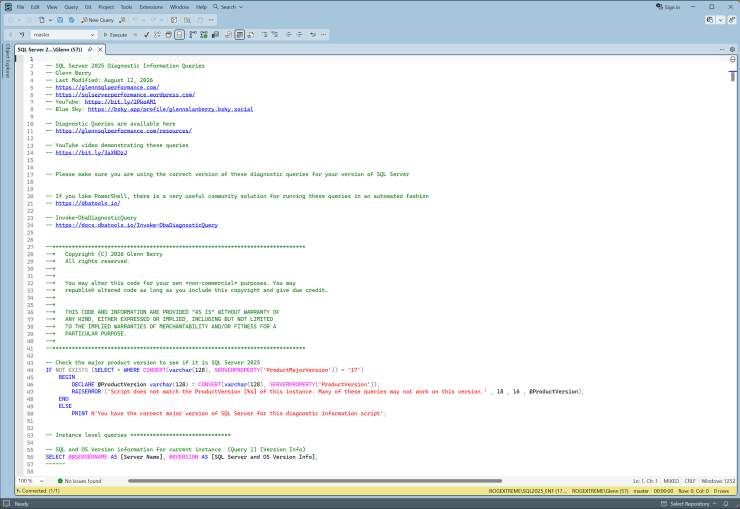Click the Parse query checkmark icon
The width and height of the screenshot is (740, 509).
[146, 34]
